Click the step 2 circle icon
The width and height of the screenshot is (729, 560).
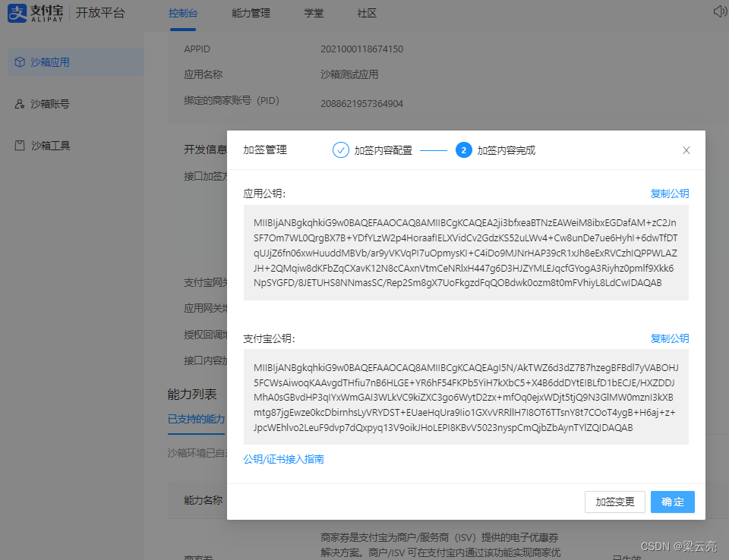(463, 150)
